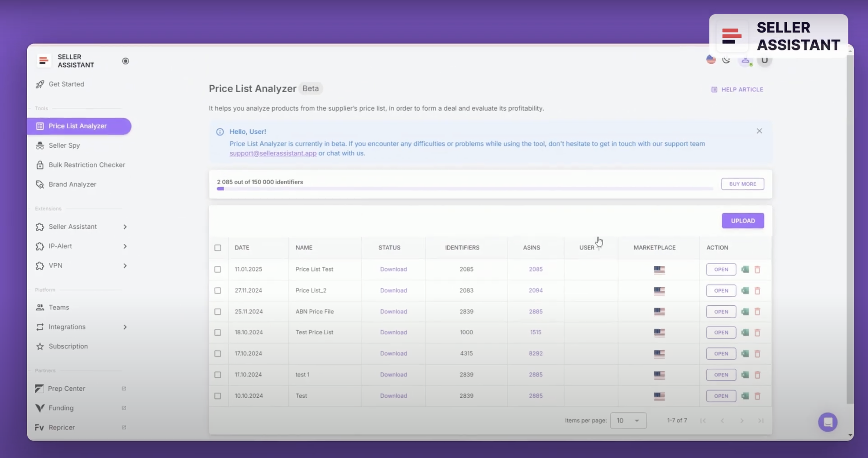
Task: Check the checkbox on the Test Price List row
Action: click(218, 332)
